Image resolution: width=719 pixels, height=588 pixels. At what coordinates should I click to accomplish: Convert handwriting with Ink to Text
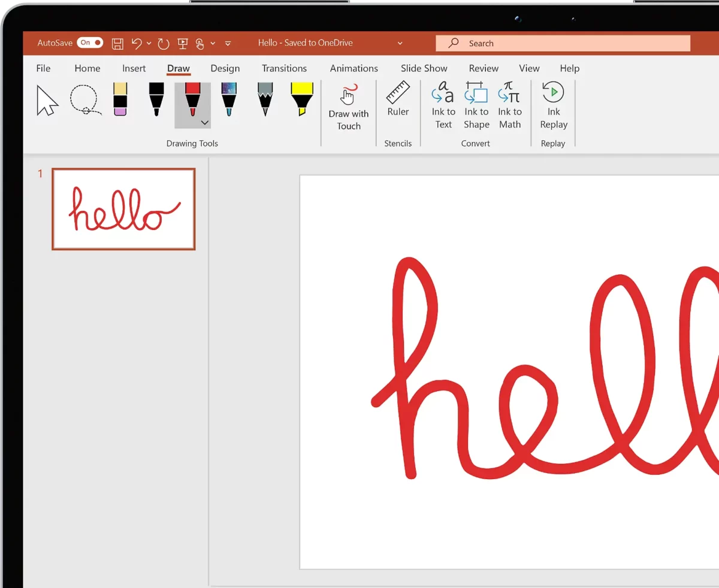[443, 106]
